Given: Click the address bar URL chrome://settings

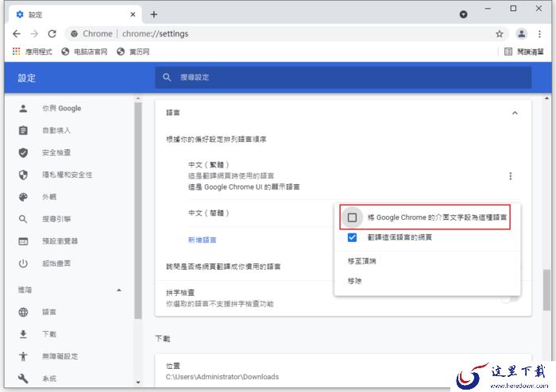Looking at the screenshot, I should point(156,33).
